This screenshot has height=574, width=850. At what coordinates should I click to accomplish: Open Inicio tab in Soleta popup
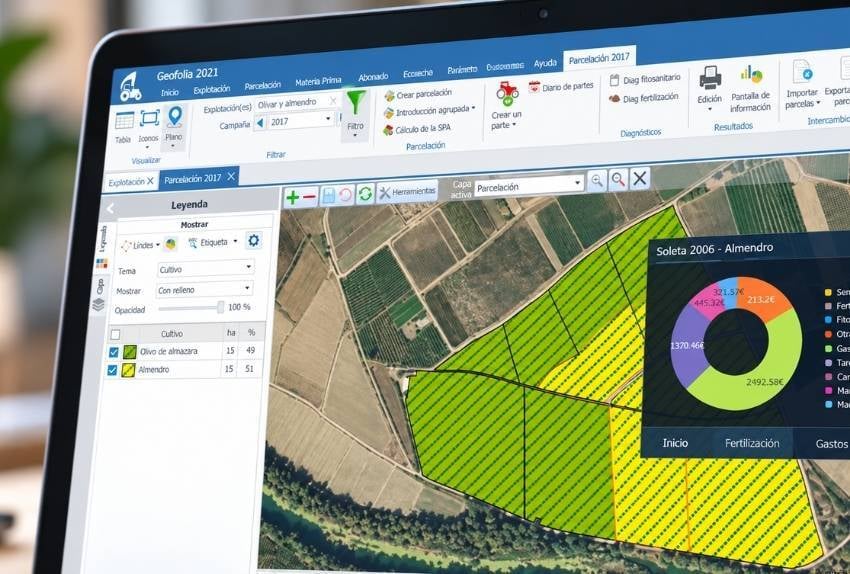point(675,443)
